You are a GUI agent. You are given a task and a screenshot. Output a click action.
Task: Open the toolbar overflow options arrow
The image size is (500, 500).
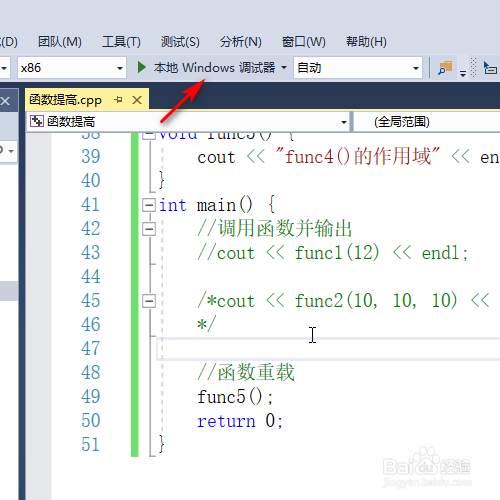463,73
